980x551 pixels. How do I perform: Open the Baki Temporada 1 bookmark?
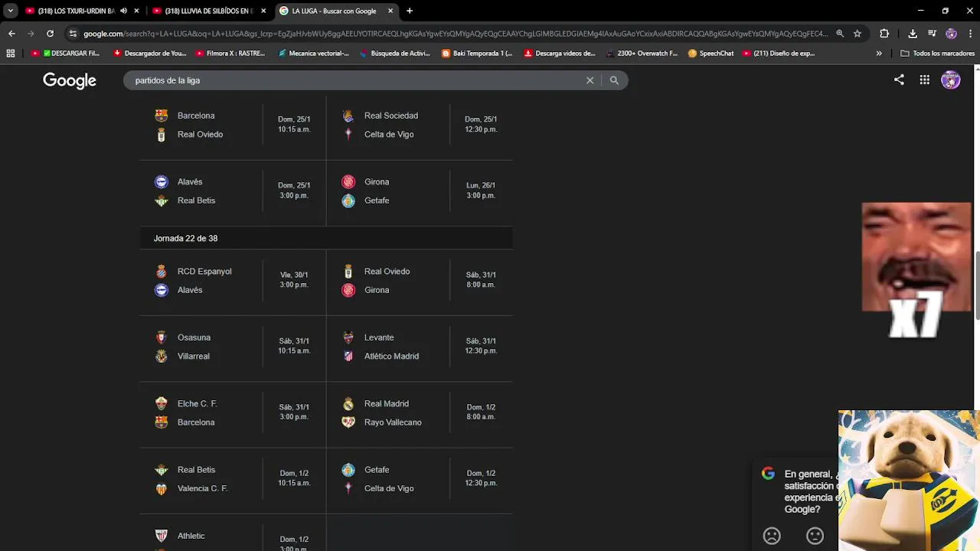tap(478, 54)
